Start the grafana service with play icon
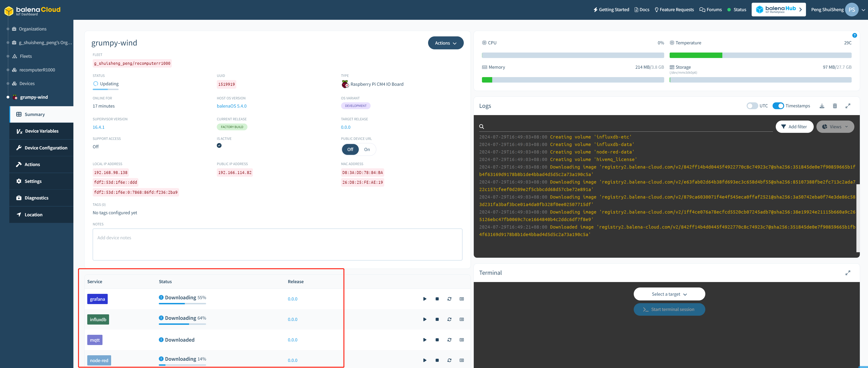This screenshot has width=868, height=368. click(x=424, y=299)
